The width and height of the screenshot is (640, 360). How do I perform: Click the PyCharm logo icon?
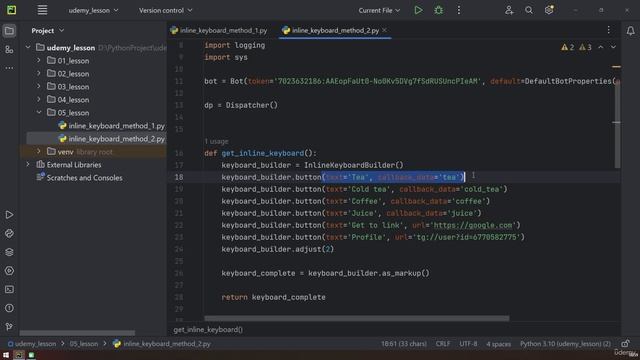click(11, 10)
